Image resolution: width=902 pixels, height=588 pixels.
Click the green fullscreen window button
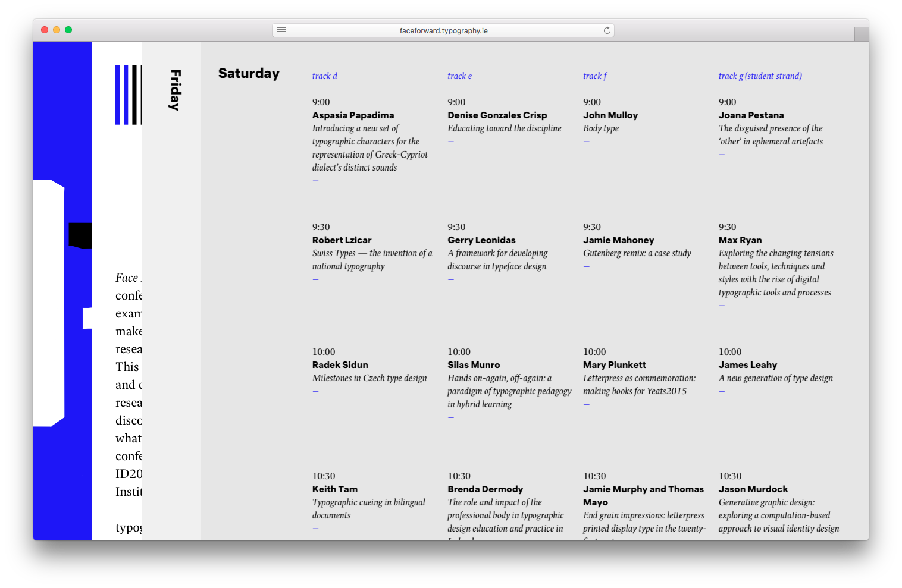(x=68, y=30)
